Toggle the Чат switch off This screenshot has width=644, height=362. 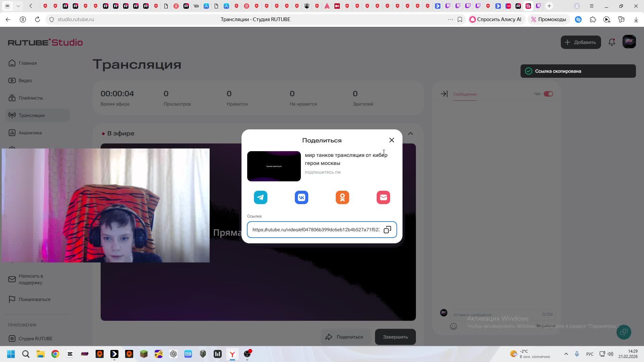(x=548, y=94)
